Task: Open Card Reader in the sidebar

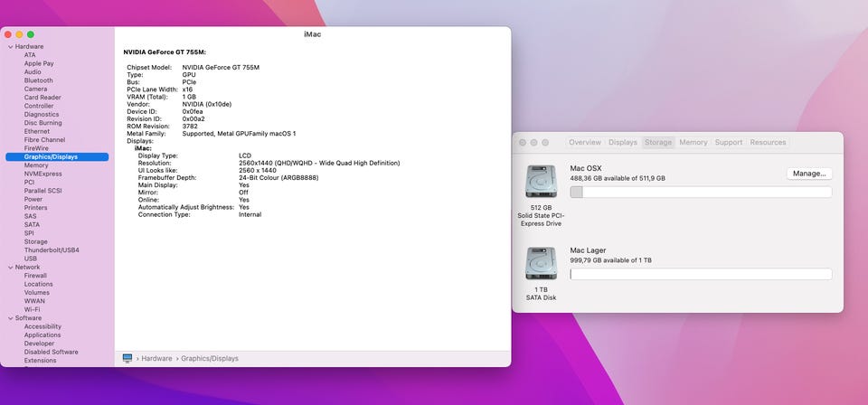Action: pyautogui.click(x=42, y=98)
